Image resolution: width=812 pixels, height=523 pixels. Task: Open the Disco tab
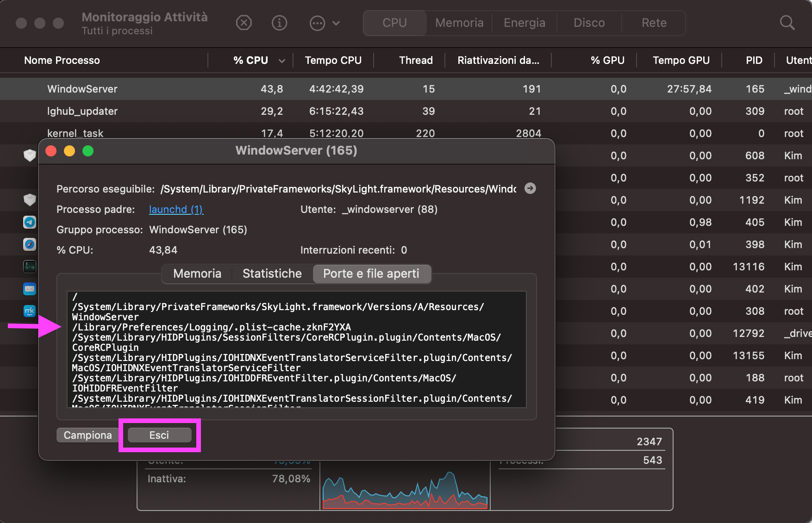click(589, 23)
